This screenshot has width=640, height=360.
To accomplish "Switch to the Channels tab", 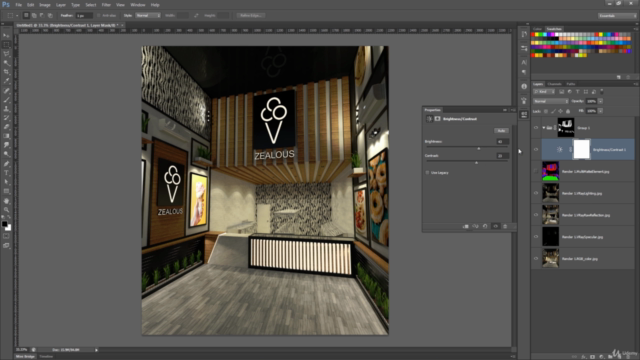I will coord(554,84).
